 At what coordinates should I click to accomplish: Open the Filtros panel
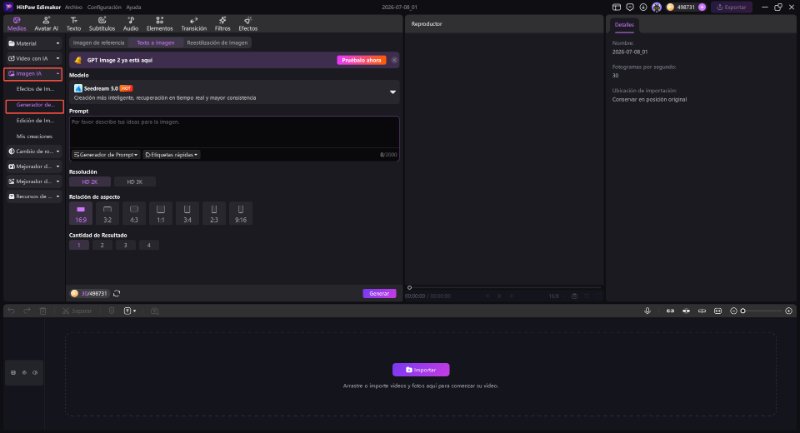(222, 24)
